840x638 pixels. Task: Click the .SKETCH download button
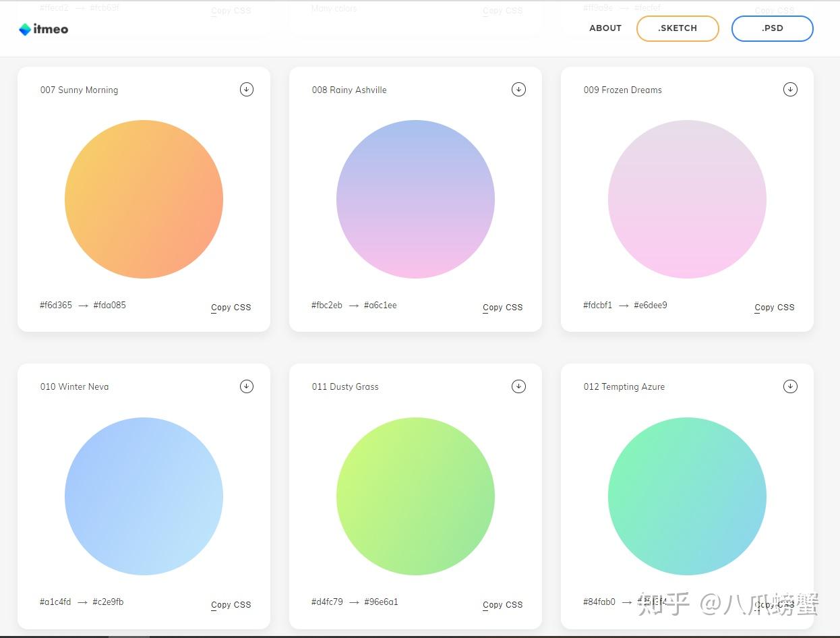pos(678,28)
